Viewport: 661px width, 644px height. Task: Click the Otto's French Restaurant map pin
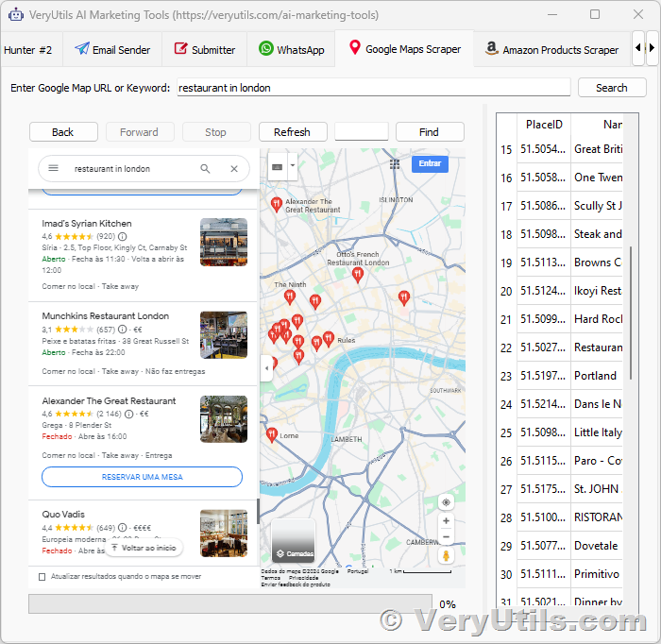358,275
